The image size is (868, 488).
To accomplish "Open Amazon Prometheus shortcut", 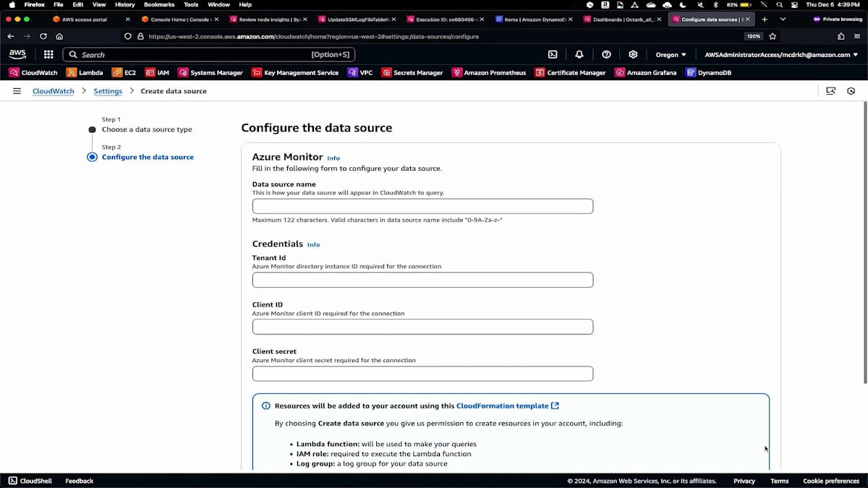I will (x=489, y=72).
